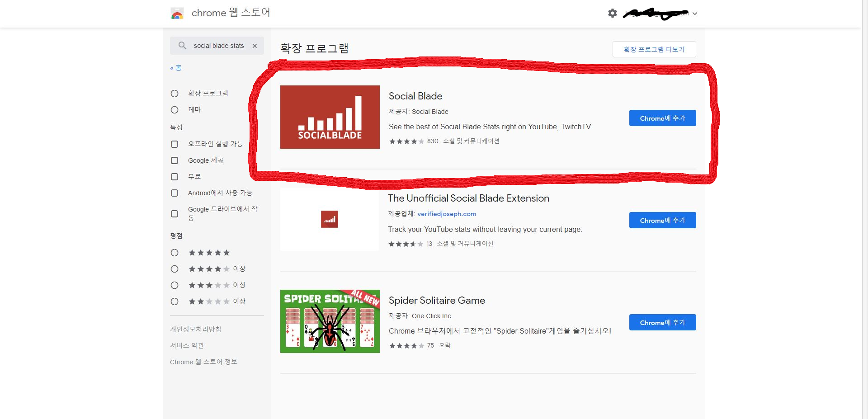Image resolution: width=868 pixels, height=419 pixels.
Task: Select three stars and up rating
Action: click(175, 285)
